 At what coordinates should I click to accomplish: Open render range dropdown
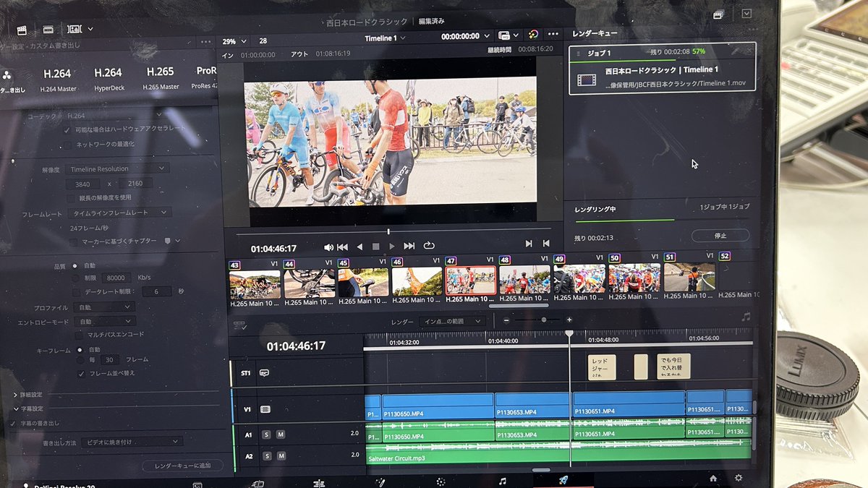452,321
